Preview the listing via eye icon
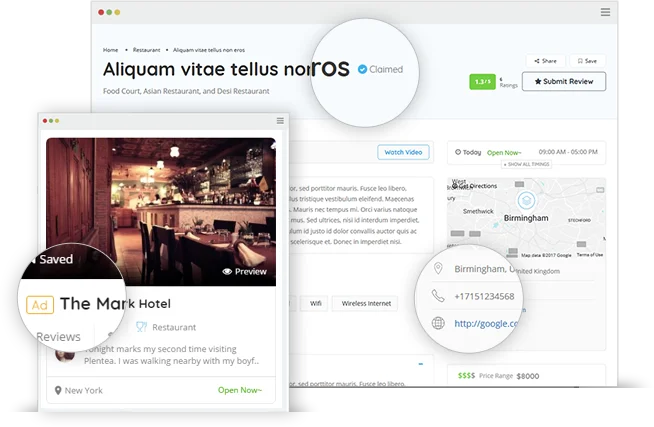This screenshot has height=427, width=654. coord(244,271)
